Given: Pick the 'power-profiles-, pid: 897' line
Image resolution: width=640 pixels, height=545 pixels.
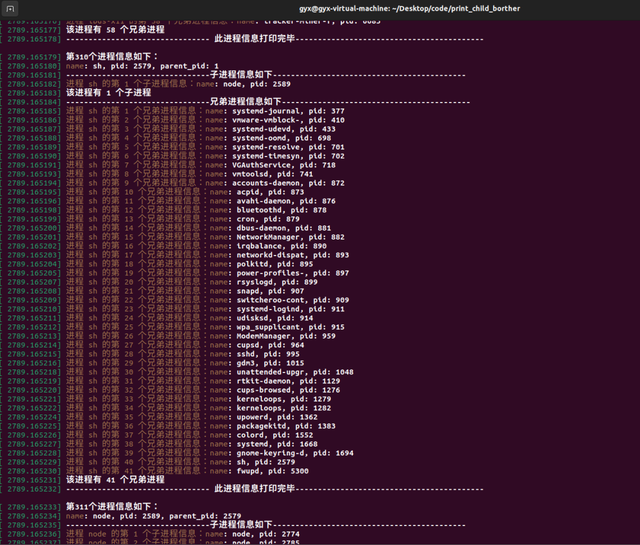Looking at the screenshot, I should point(293,273).
